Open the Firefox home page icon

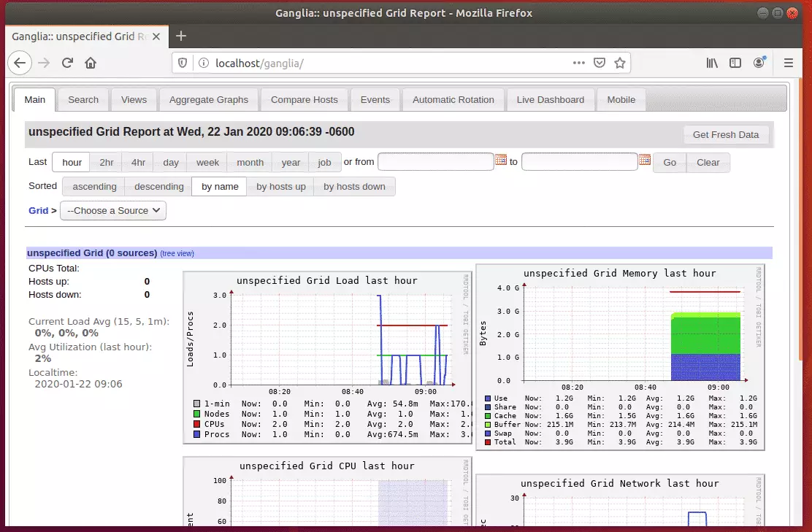(91, 63)
